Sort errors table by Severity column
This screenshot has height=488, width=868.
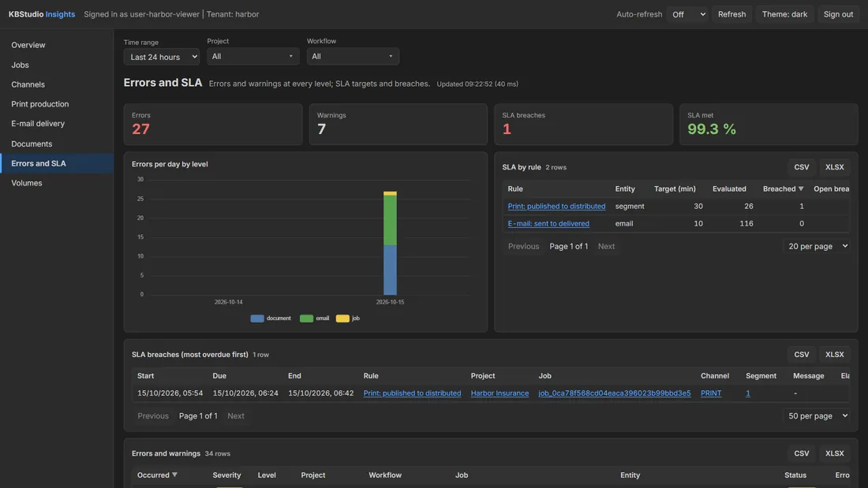click(226, 475)
